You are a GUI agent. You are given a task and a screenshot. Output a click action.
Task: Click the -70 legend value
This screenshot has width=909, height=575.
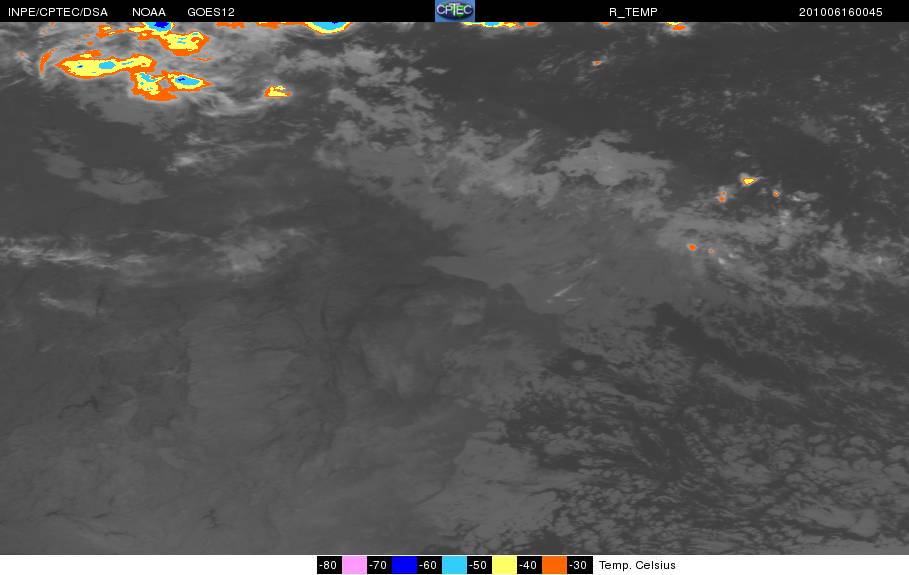pyautogui.click(x=379, y=565)
